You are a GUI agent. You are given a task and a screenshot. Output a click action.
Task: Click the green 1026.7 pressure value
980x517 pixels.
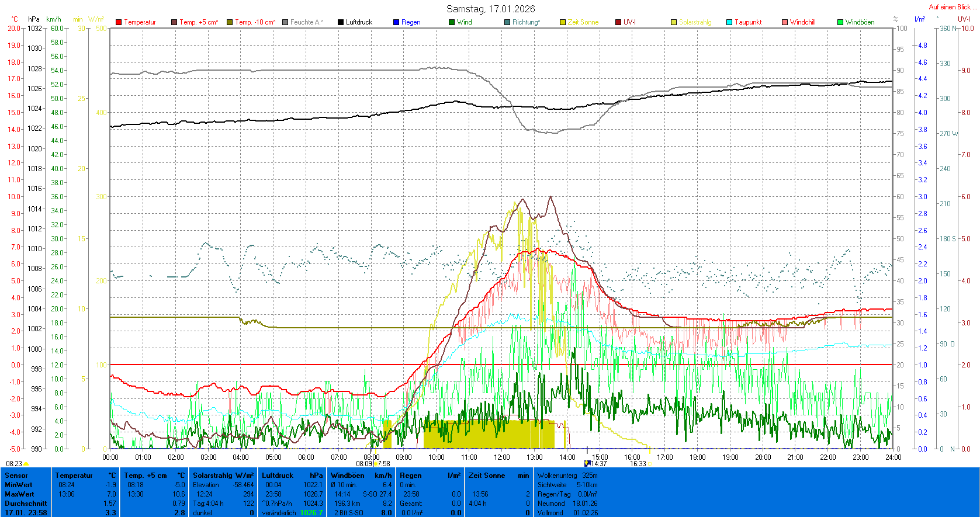point(311,513)
